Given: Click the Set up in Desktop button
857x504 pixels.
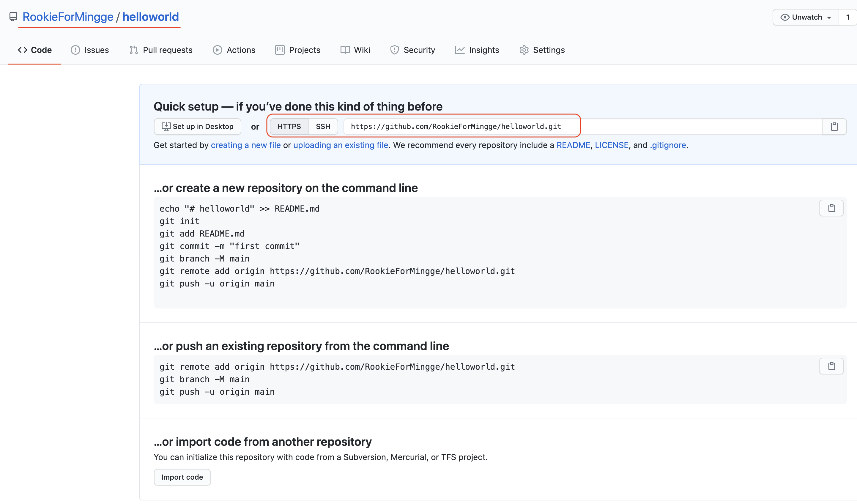Looking at the screenshot, I should 198,127.
